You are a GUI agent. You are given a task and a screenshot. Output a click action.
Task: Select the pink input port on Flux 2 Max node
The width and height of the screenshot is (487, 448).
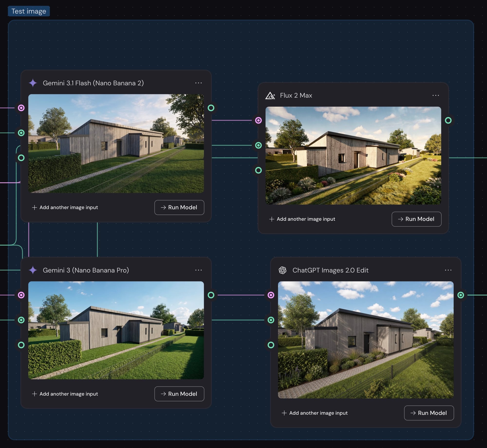coord(258,120)
